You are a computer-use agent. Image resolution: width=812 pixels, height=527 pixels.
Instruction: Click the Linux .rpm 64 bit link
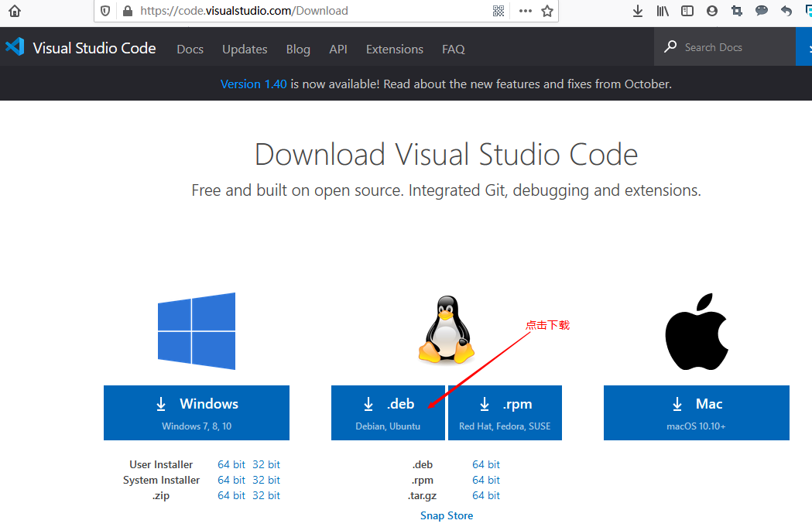[x=486, y=480]
